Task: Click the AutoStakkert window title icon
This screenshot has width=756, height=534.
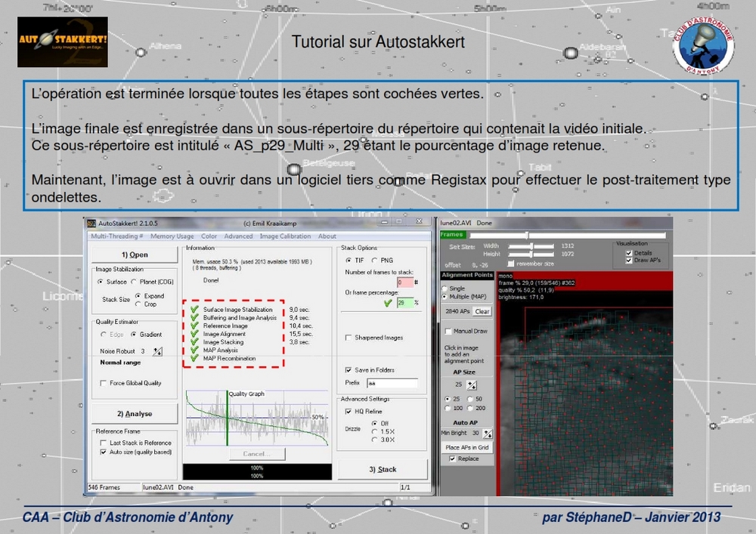Action: tap(91, 223)
